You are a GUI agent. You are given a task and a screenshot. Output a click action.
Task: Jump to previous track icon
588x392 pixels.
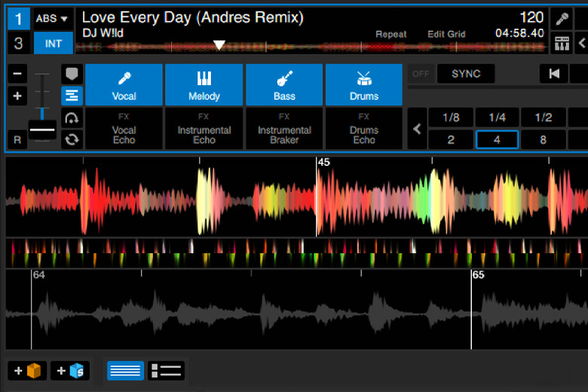coord(555,73)
